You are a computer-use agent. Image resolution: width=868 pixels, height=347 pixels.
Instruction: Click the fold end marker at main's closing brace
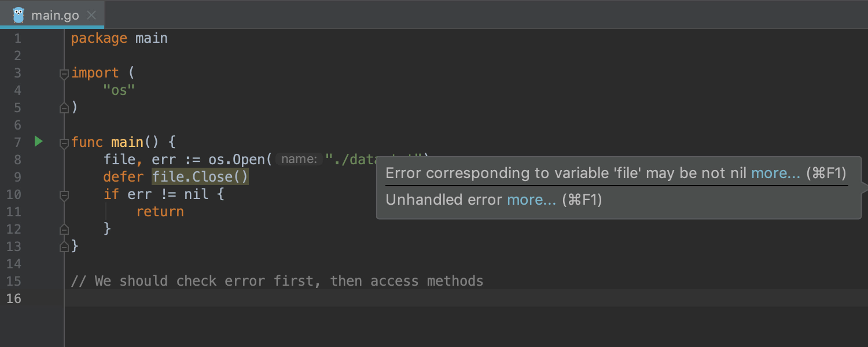coord(64,246)
